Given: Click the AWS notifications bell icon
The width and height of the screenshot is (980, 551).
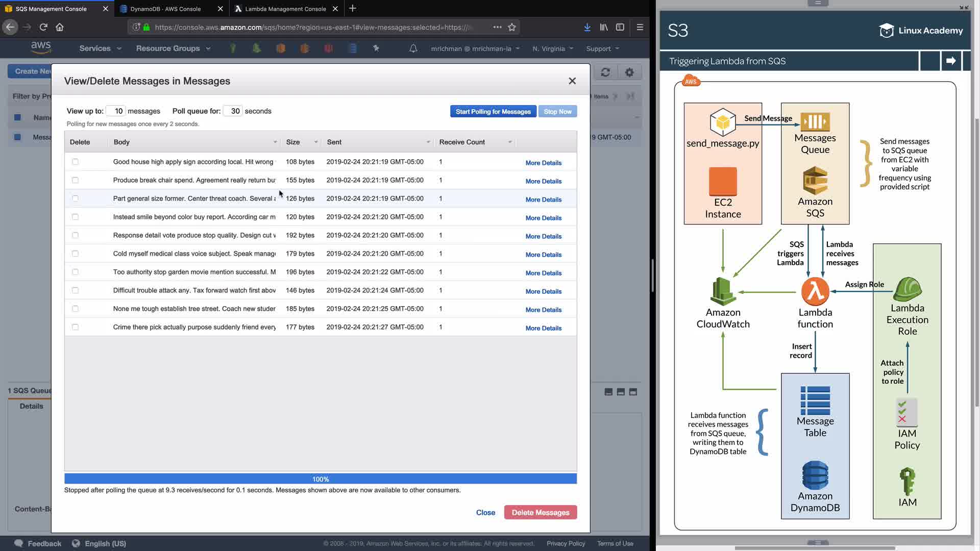Looking at the screenshot, I should pyautogui.click(x=413, y=48).
